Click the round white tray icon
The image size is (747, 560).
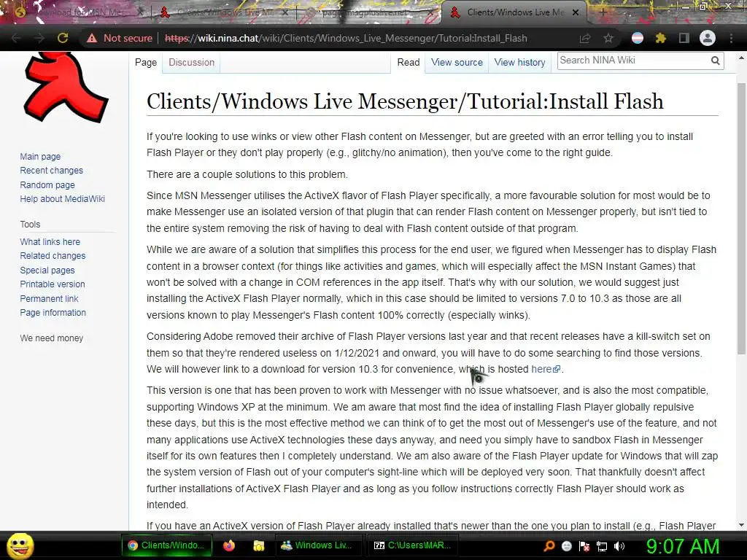(566, 546)
